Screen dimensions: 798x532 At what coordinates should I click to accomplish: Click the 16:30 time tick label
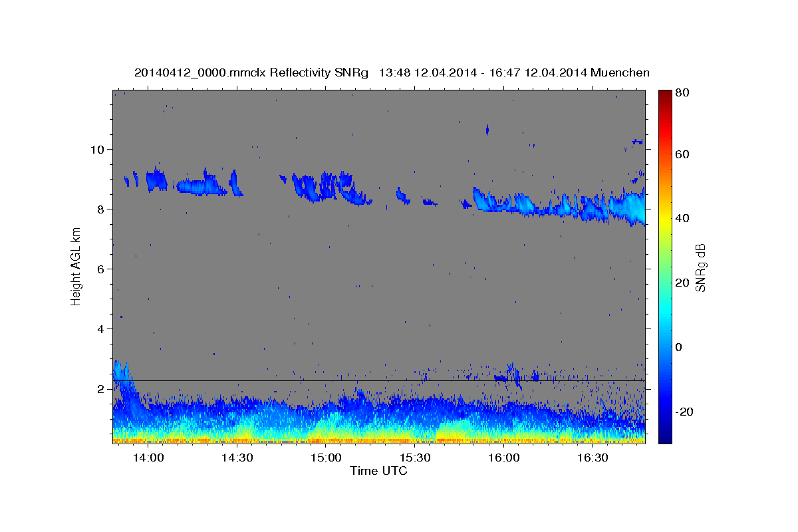click(x=593, y=458)
